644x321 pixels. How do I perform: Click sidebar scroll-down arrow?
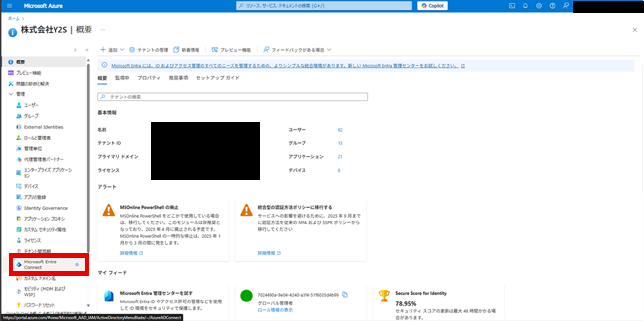[x=88, y=305]
